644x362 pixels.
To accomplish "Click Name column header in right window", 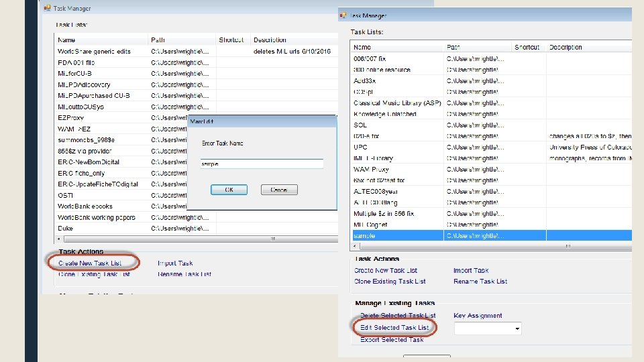I will pos(397,47).
